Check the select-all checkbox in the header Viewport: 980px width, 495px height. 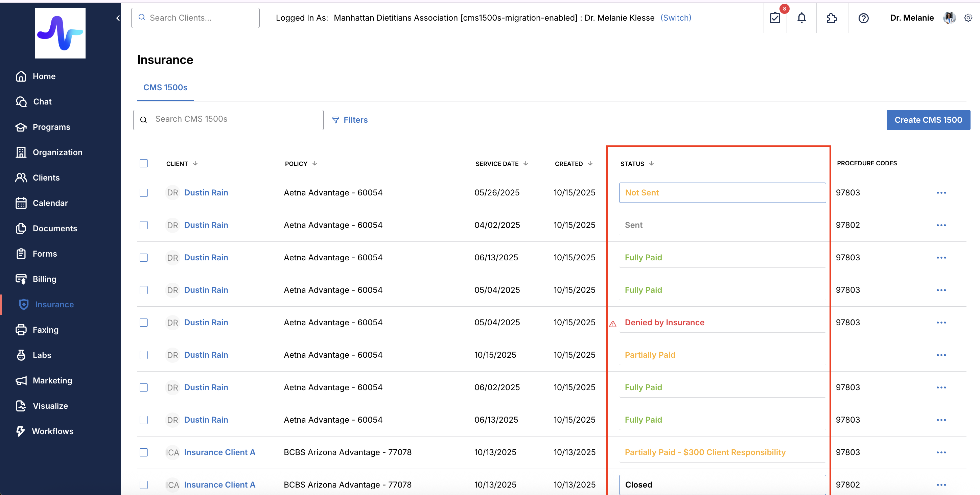pos(143,163)
